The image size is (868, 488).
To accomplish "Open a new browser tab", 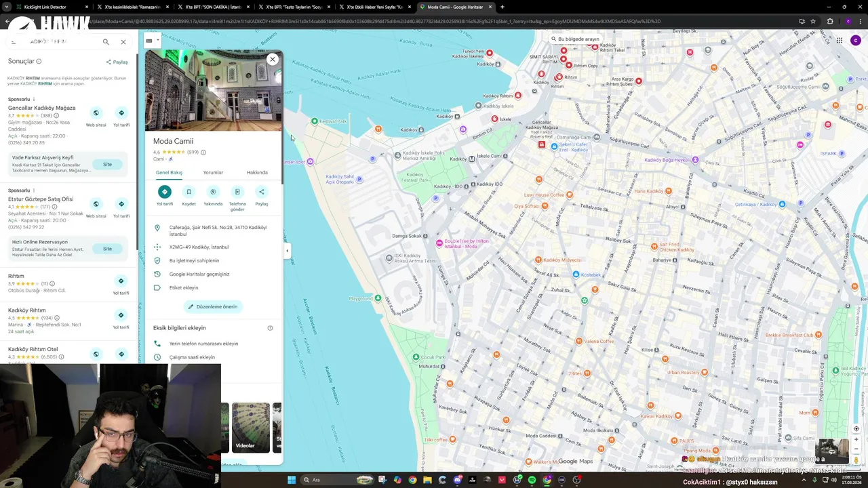I will (502, 7).
